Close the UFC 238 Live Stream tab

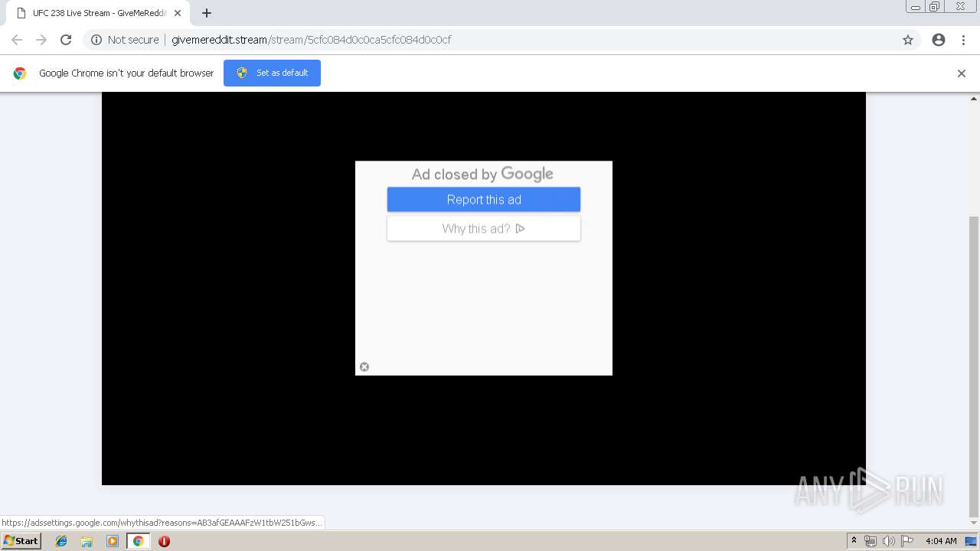(178, 13)
